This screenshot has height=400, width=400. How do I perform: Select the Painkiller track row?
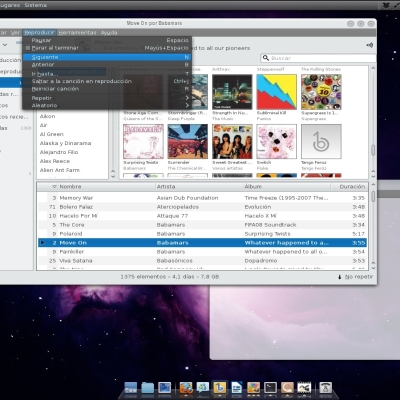(x=202, y=252)
